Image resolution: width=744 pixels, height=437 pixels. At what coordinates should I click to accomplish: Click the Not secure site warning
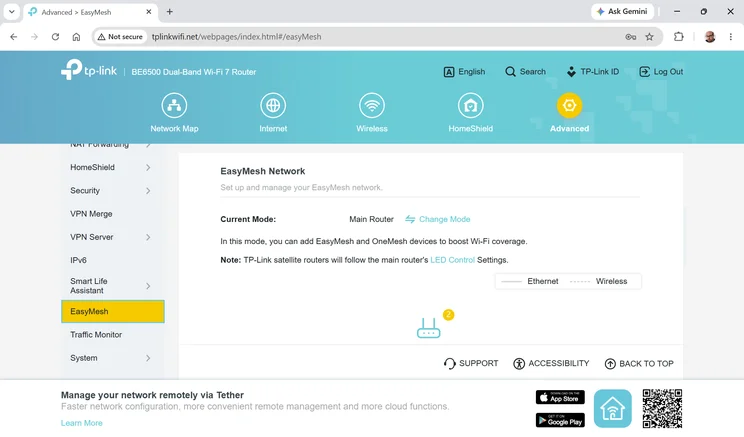point(120,37)
